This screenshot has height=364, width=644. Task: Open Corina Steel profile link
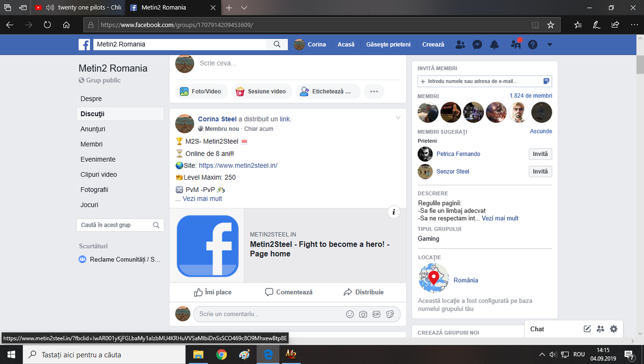(217, 119)
